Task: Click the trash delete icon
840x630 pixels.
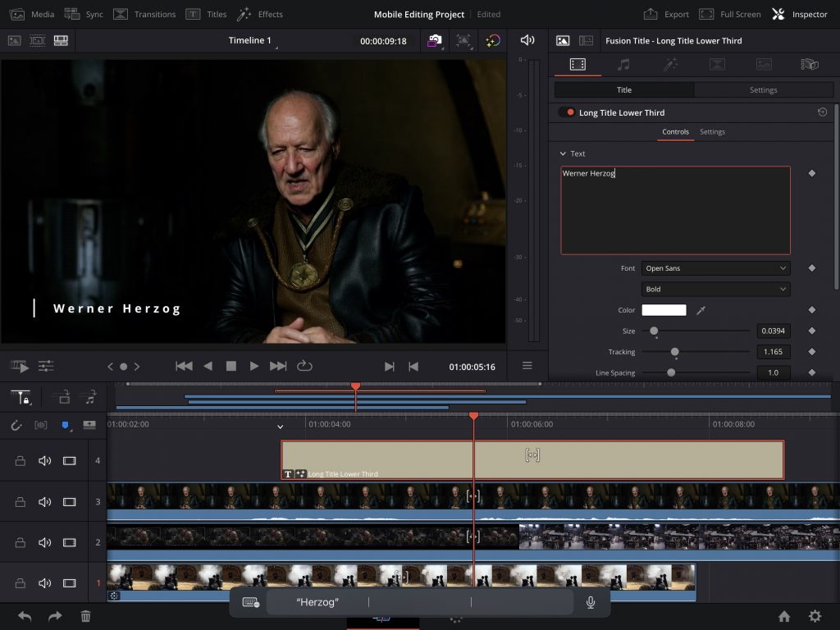Action: [85, 616]
